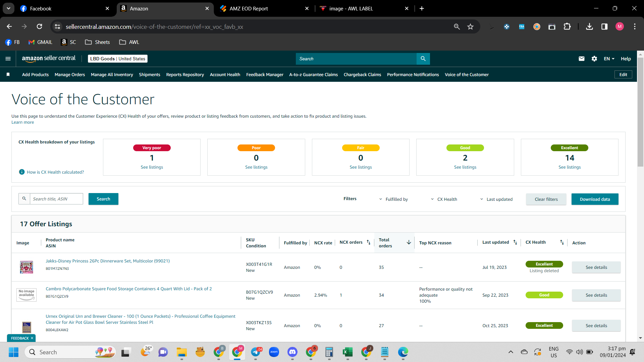Open Telegram from the taskbar
Viewport: 644px width, 362px height.
[256, 352]
